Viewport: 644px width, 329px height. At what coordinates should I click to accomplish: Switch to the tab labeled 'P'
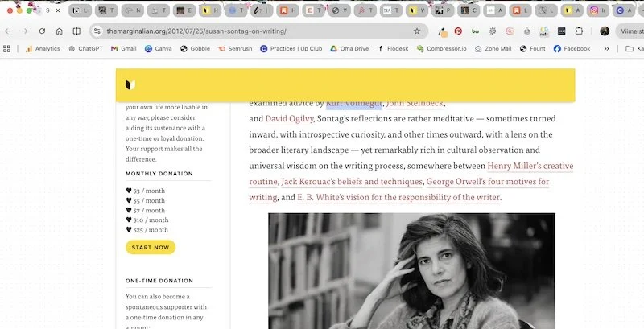(443, 10)
